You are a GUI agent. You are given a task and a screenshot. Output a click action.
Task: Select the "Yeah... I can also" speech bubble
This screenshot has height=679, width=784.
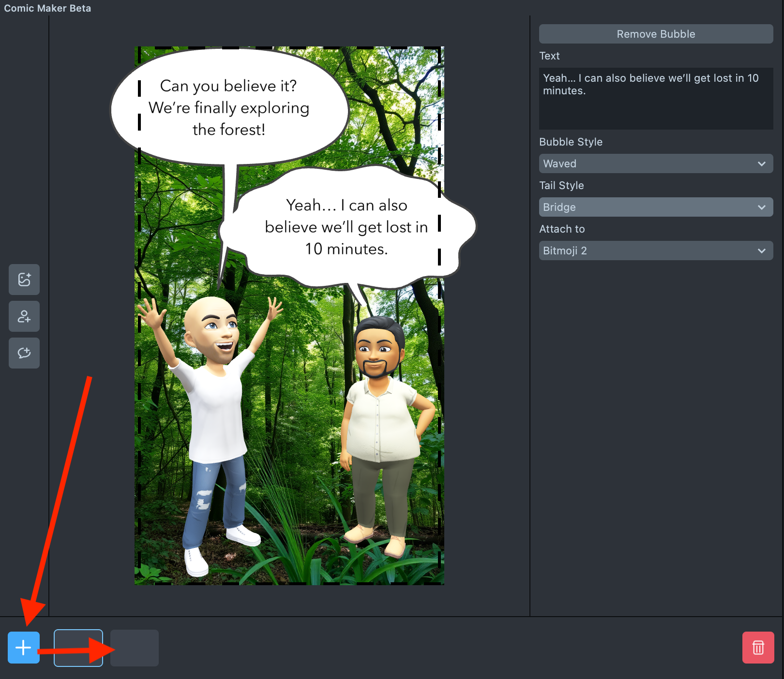(x=346, y=227)
